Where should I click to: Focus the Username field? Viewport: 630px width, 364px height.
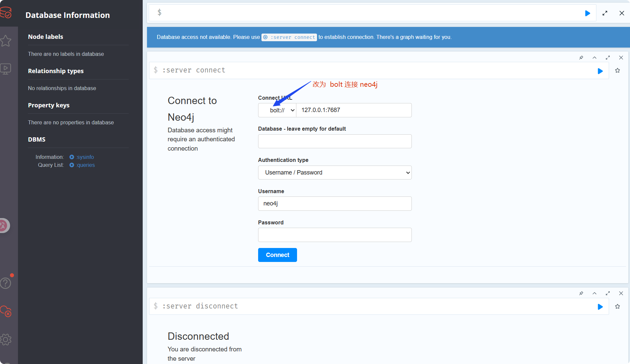(335, 203)
